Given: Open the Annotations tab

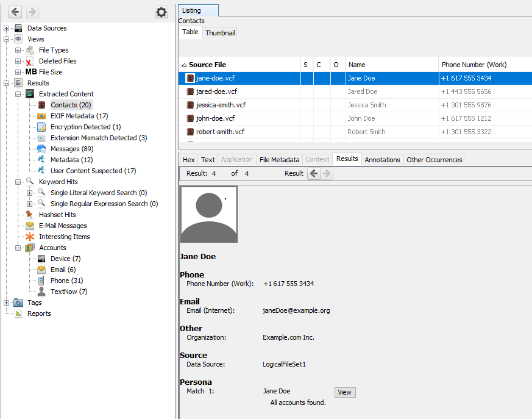Looking at the screenshot, I should (x=382, y=160).
